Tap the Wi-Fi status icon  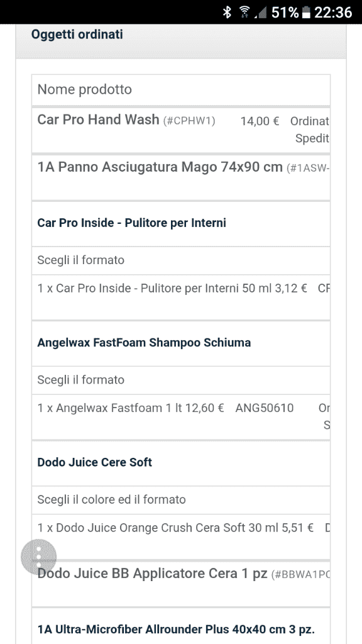(245, 12)
